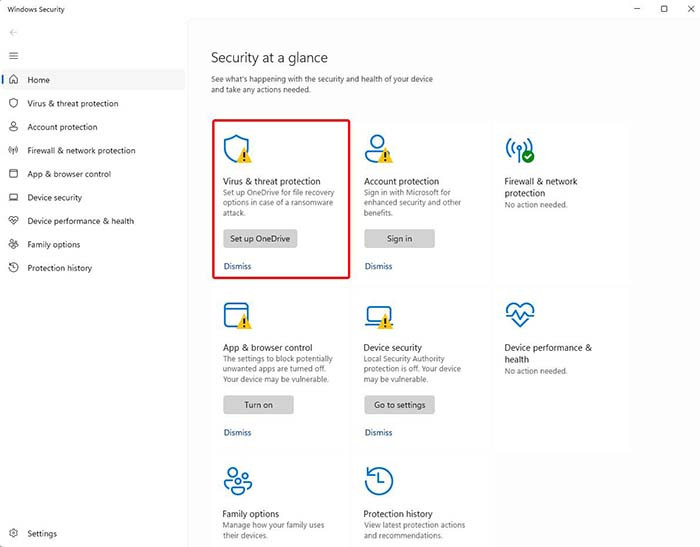Click the Go to settings button

pos(399,405)
